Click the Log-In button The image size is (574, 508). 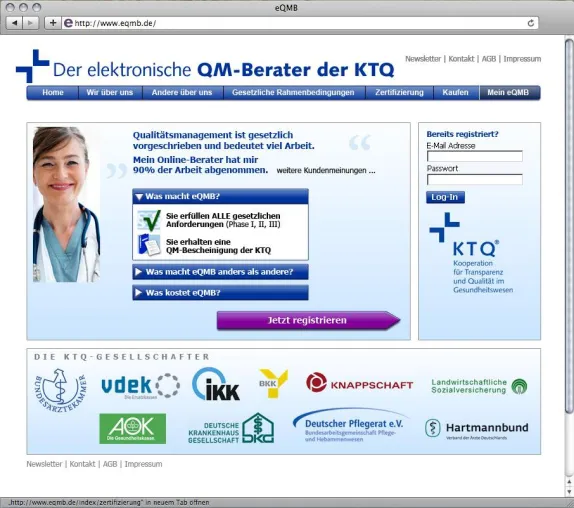tap(445, 197)
